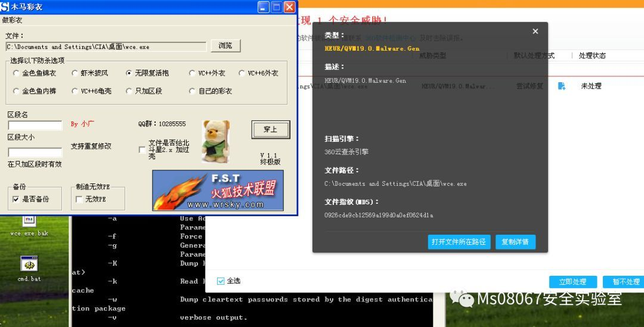Screen dimensions: 644x327
Task: Select 虾米披风 radio option
Action: tap(90, 73)
